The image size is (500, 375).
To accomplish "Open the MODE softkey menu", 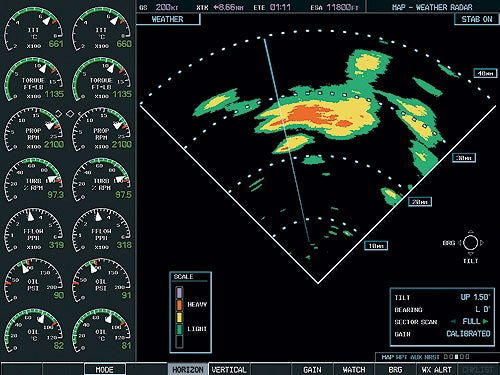I will click(105, 369).
